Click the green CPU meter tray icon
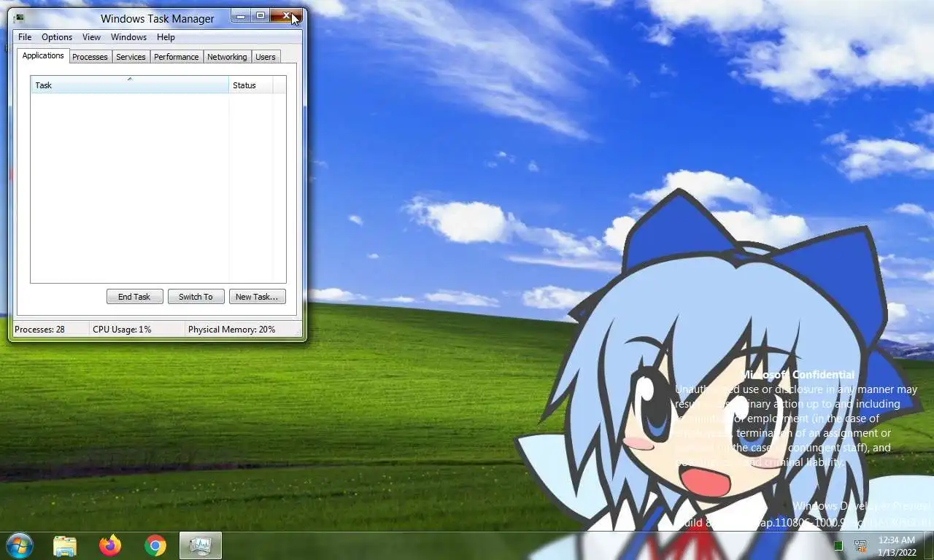Image resolution: width=934 pixels, height=560 pixels. pyautogui.click(x=838, y=545)
